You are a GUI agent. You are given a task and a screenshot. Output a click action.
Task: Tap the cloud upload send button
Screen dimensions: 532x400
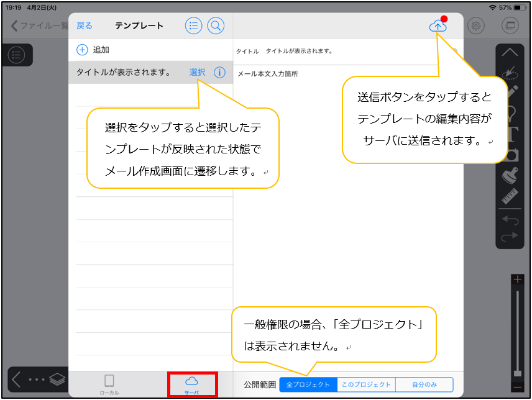[x=438, y=26]
